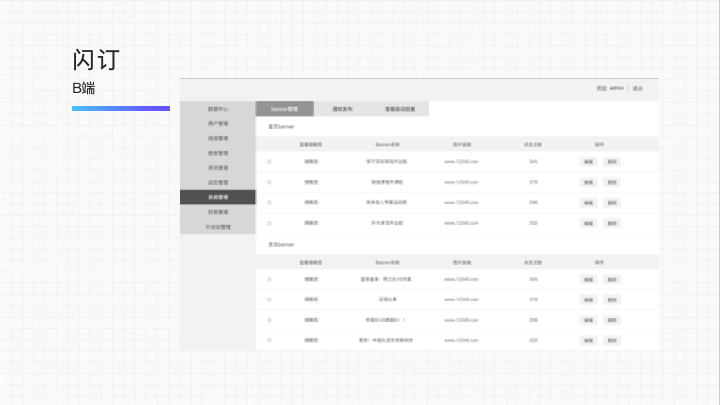Open 财务管理 in the sidebar
This screenshot has height=405, width=720.
point(218,212)
